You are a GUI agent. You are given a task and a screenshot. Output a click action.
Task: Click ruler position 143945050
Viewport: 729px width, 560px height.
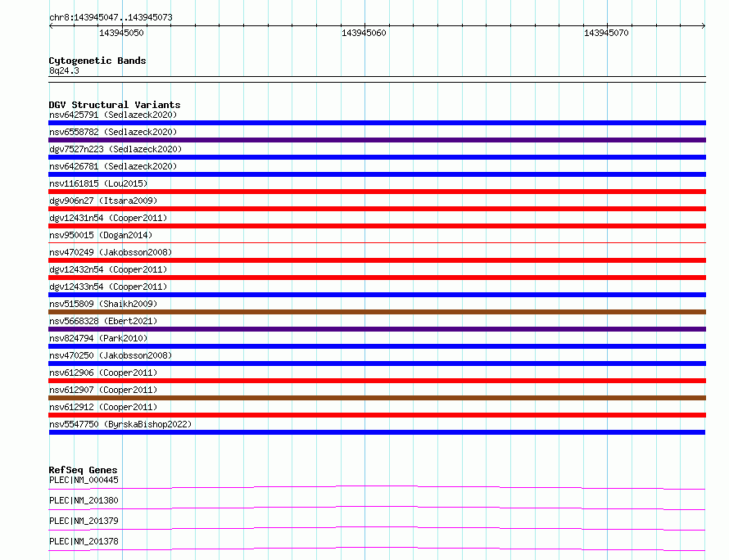[x=121, y=33]
